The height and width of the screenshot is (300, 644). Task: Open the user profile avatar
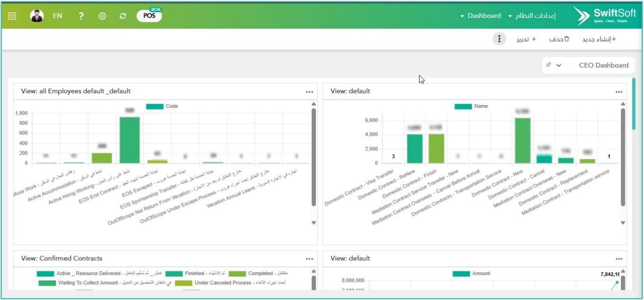(x=37, y=16)
